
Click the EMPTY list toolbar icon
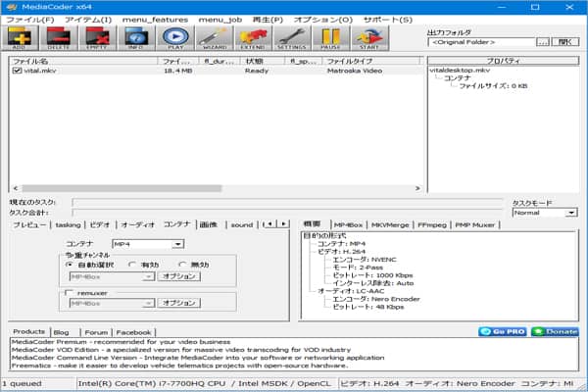pos(97,38)
